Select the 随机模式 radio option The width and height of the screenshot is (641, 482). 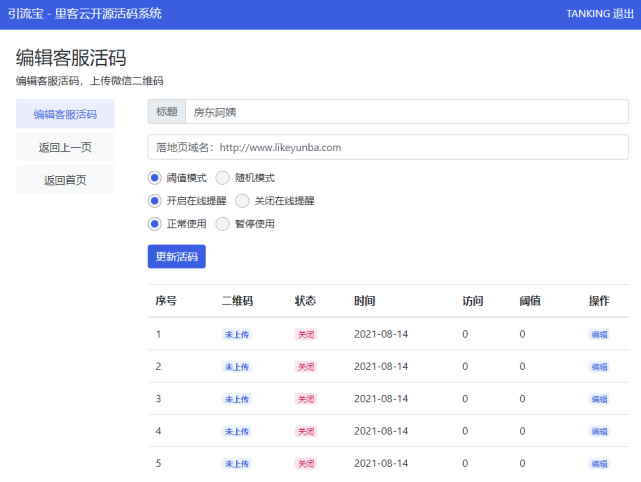[x=223, y=178]
